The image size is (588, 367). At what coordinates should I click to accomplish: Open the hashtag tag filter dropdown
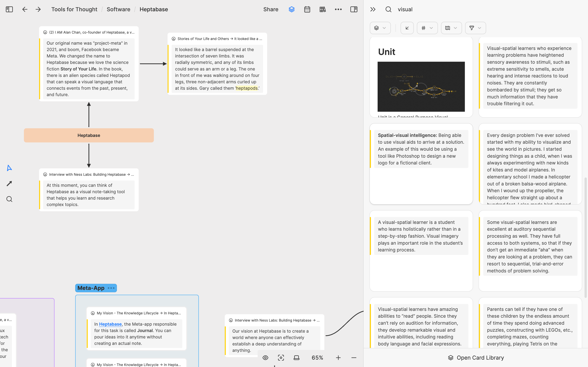pos(427,28)
